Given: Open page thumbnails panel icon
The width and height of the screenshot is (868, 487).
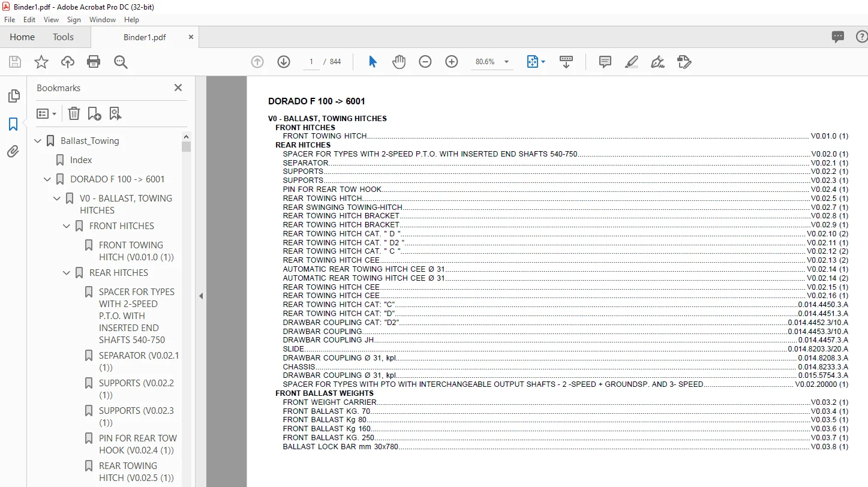Looking at the screenshot, I should (x=13, y=96).
